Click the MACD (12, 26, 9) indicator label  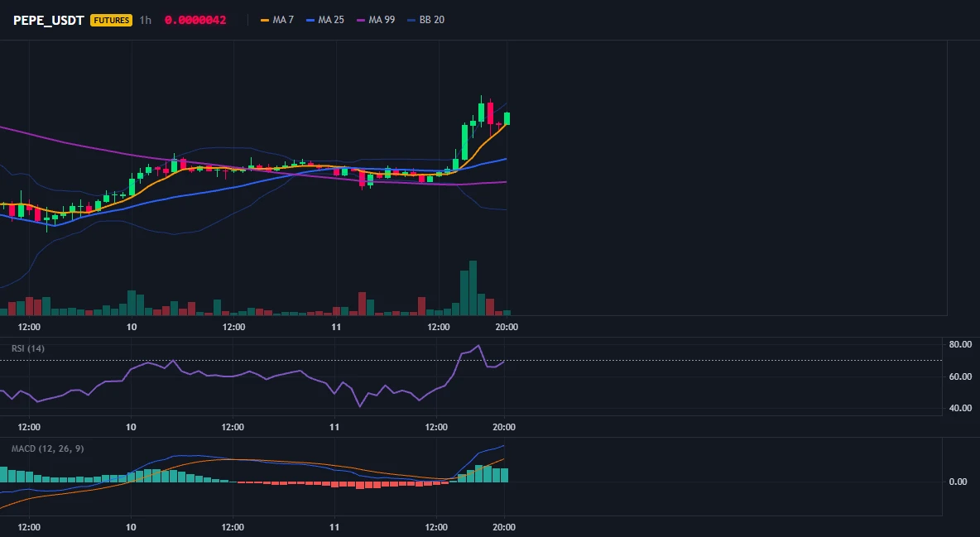tap(47, 448)
